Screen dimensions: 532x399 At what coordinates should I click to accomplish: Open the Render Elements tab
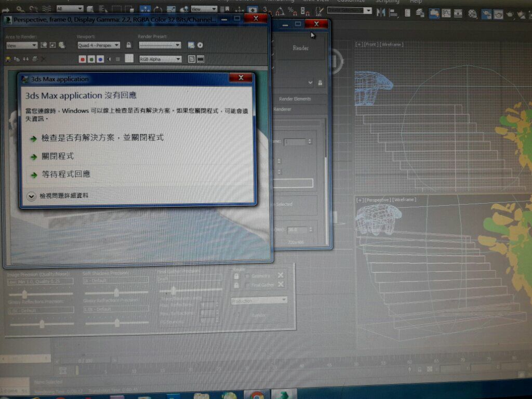[295, 99]
